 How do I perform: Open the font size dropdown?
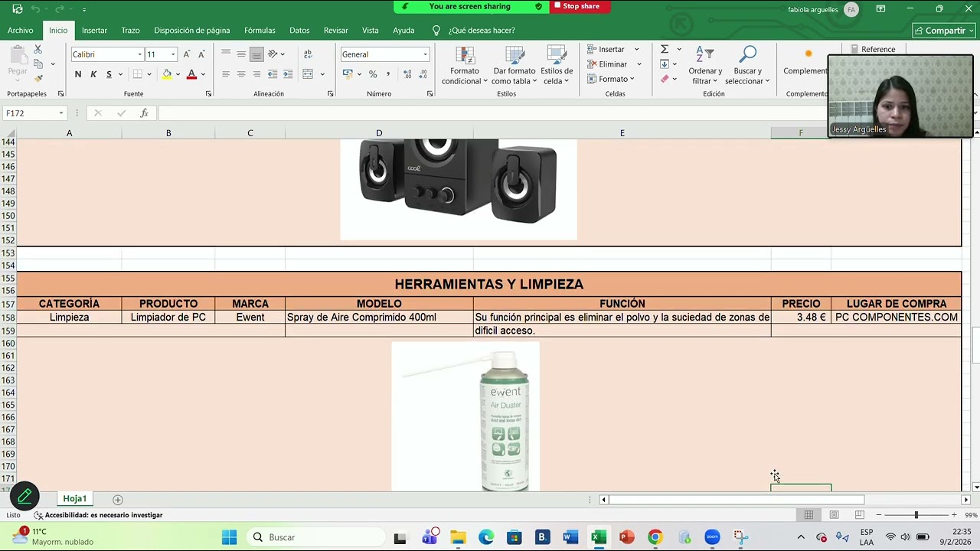tap(173, 54)
